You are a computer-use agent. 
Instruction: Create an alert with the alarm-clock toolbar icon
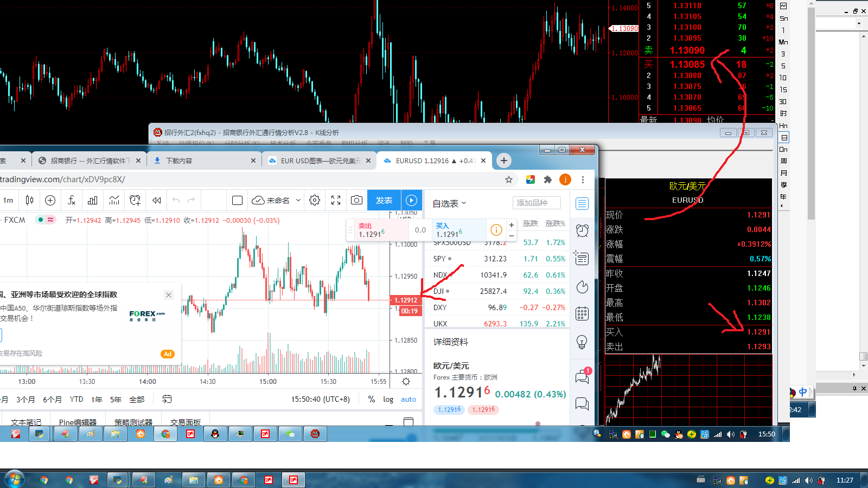(x=135, y=201)
